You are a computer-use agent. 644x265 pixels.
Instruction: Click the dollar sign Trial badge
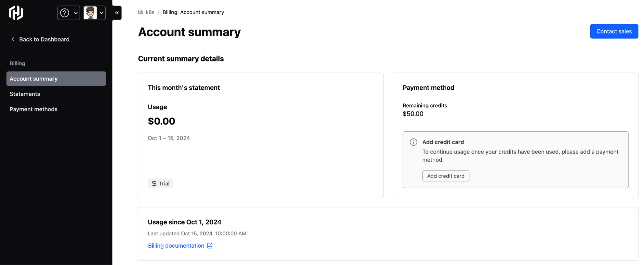(160, 184)
